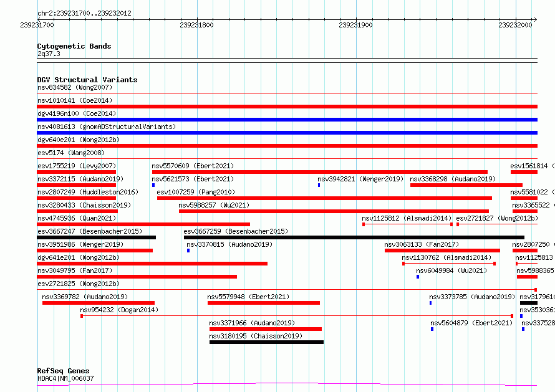Click the DGV Structural Variants heading
555x392 pixels.
(87, 80)
